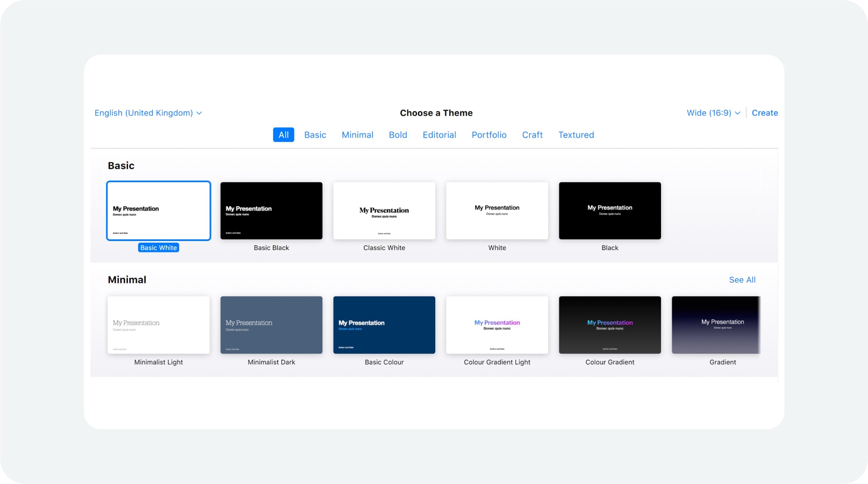
Task: Select the Minimalist Light theme thumbnail
Action: point(158,325)
